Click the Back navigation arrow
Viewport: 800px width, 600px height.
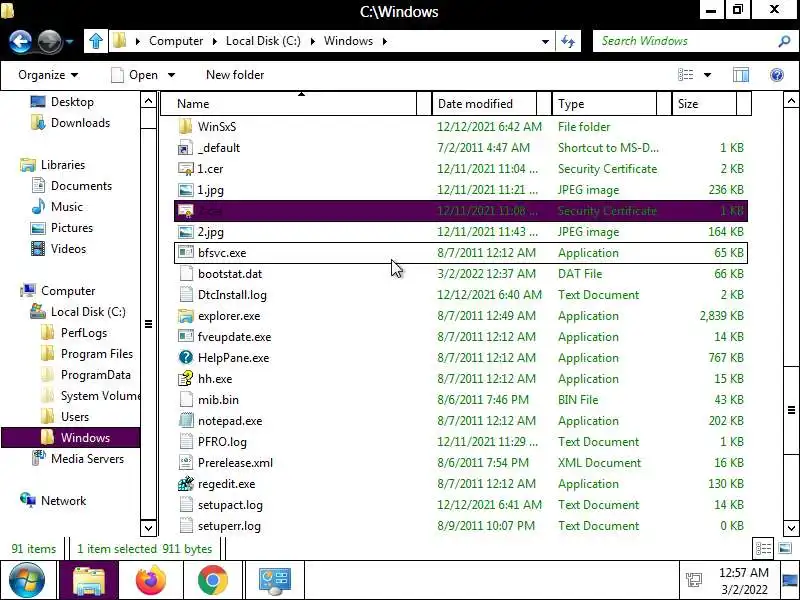point(20,41)
